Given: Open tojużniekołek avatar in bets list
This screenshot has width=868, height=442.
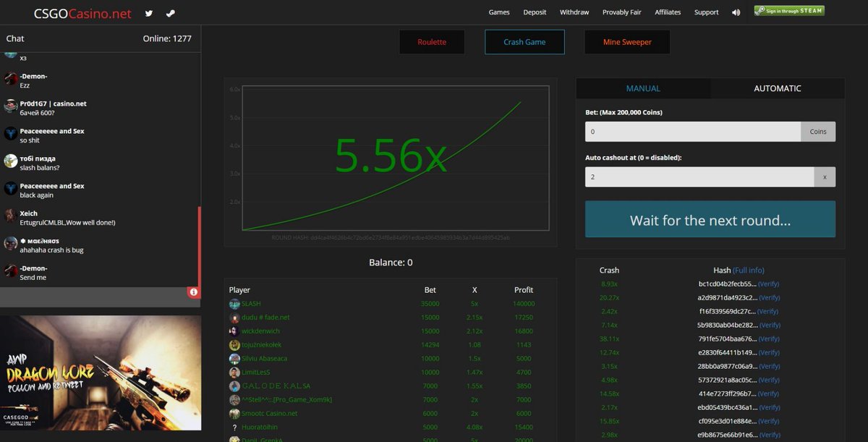Looking at the screenshot, I should point(234,345).
